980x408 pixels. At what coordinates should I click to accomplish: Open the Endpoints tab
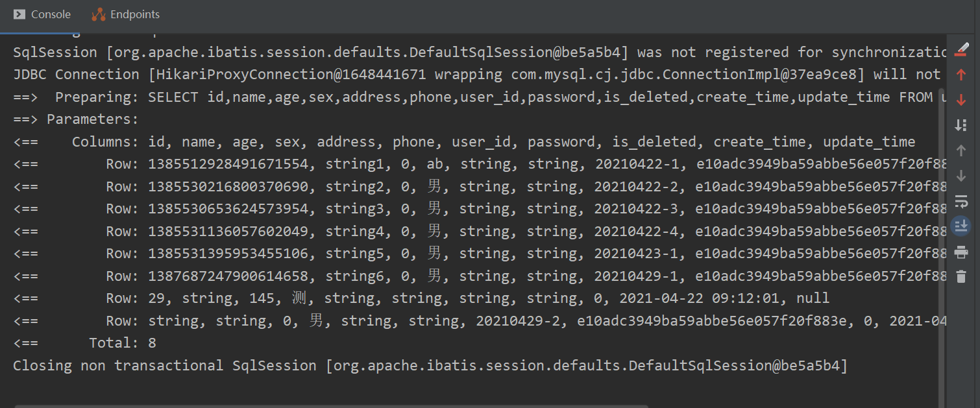click(x=126, y=14)
